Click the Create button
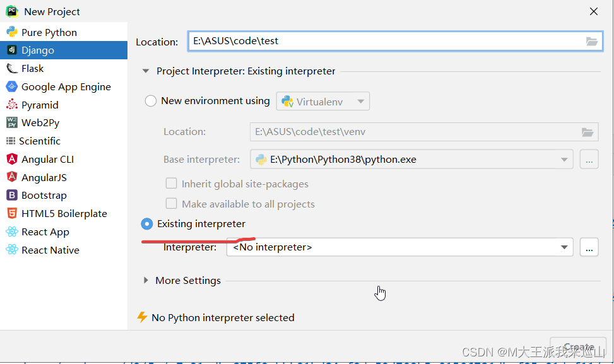614x364 pixels. coord(578,347)
